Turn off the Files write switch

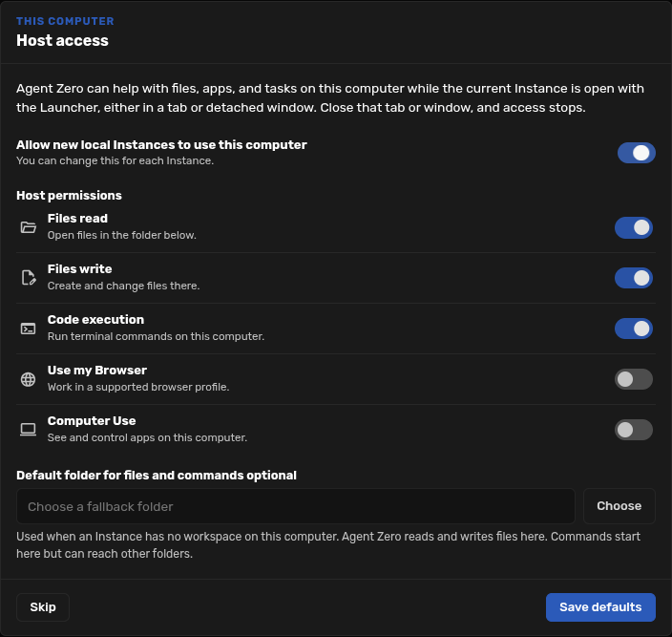coord(634,278)
